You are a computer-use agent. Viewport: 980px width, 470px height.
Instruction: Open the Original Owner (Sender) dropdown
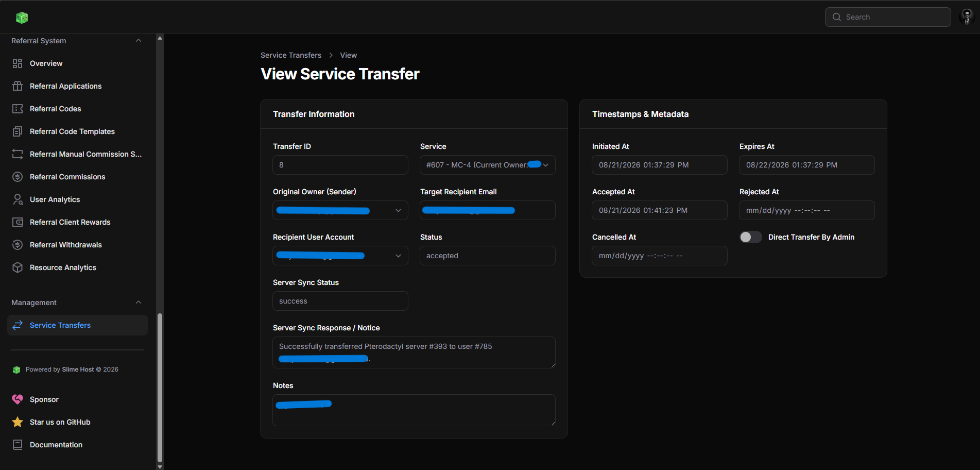(340, 210)
